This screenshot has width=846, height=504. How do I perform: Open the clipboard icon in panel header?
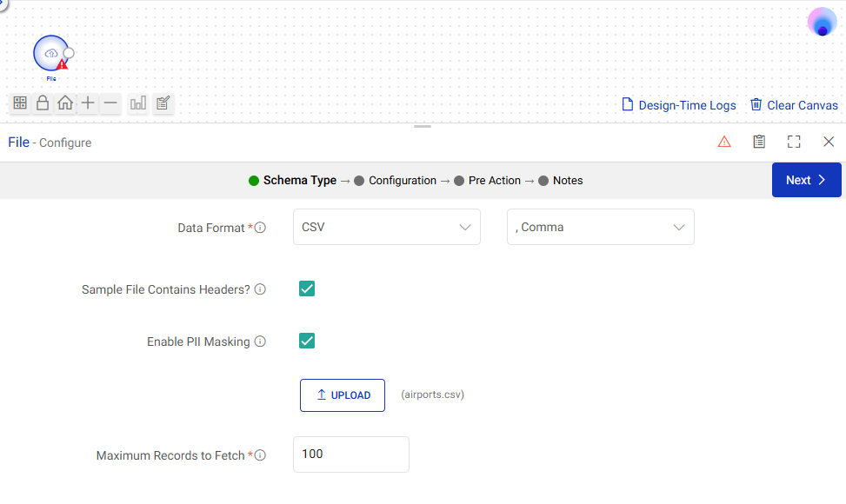(x=758, y=141)
